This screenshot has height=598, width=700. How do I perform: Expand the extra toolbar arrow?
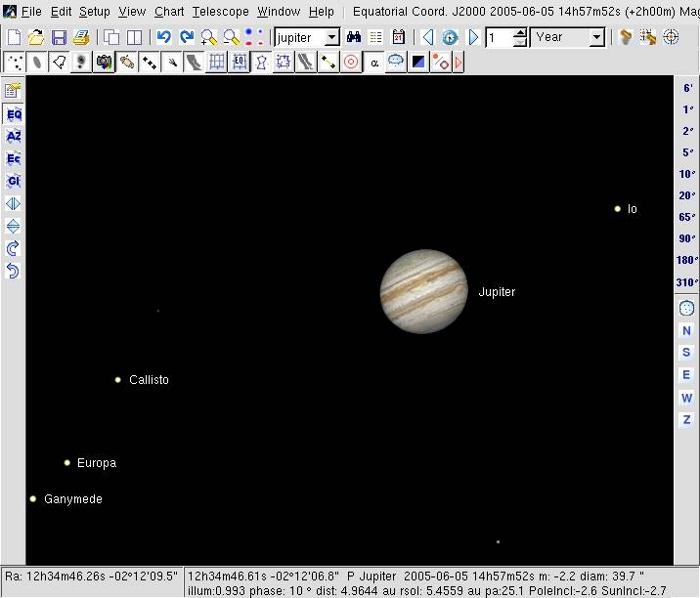point(459,63)
